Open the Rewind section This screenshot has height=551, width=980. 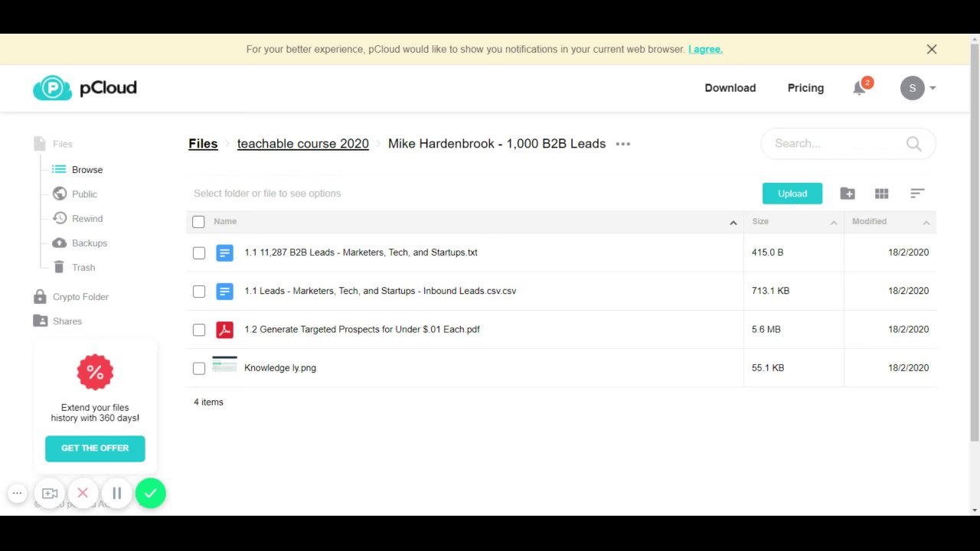click(87, 219)
